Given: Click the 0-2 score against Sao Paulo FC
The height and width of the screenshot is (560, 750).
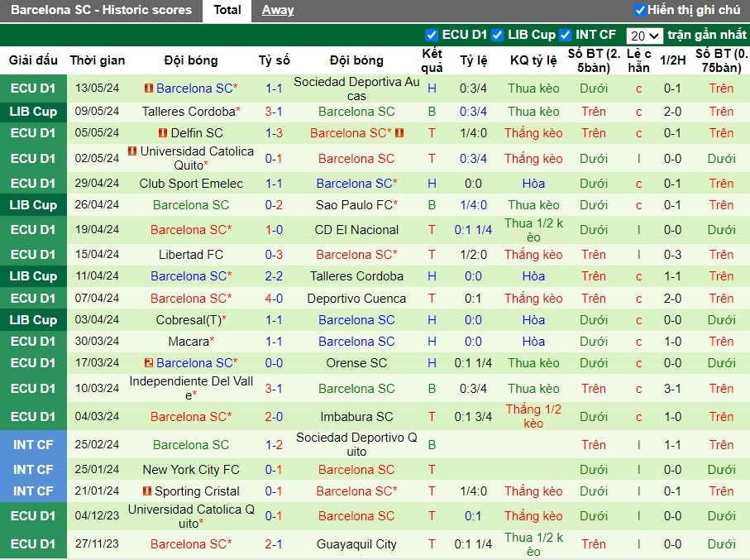Looking at the screenshot, I should pyautogui.click(x=274, y=205).
